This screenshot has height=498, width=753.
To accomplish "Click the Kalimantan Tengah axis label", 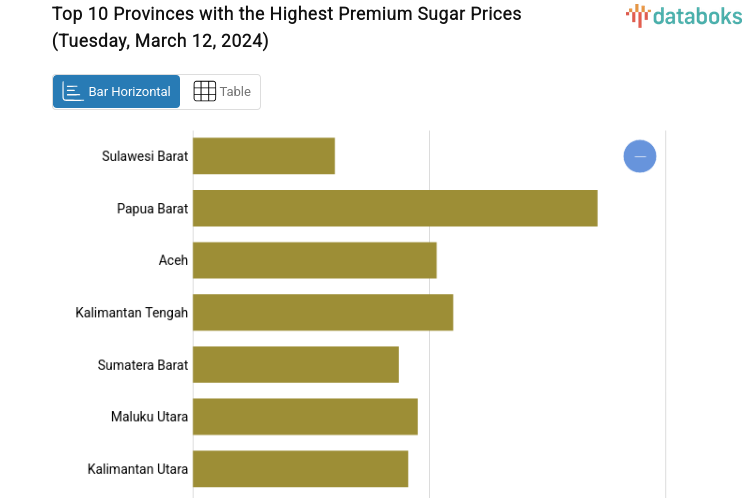I will click(x=131, y=313).
